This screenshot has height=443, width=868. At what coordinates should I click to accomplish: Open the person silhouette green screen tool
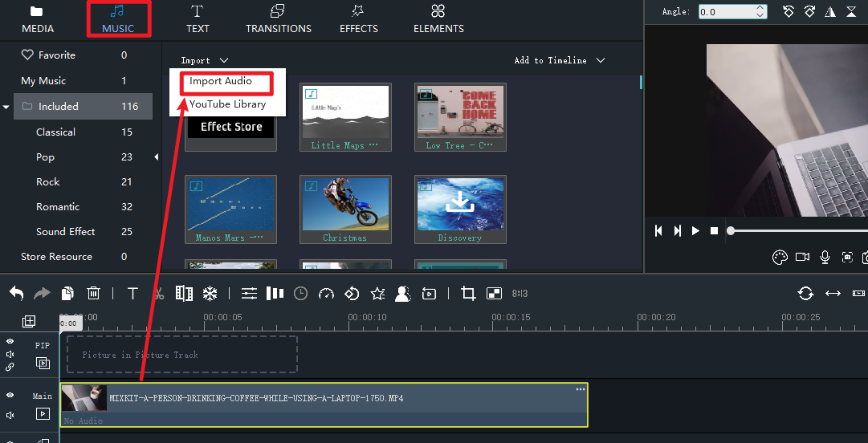pos(403,293)
